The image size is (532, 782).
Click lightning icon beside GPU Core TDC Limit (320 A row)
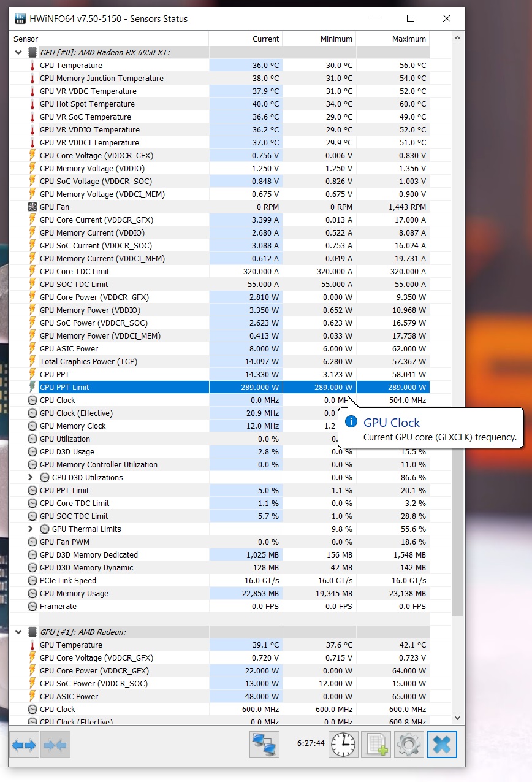click(32, 271)
